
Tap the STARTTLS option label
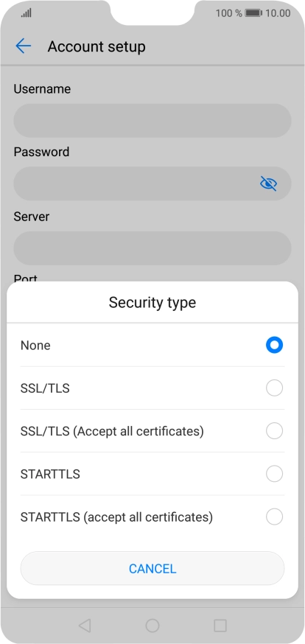pos(50,475)
